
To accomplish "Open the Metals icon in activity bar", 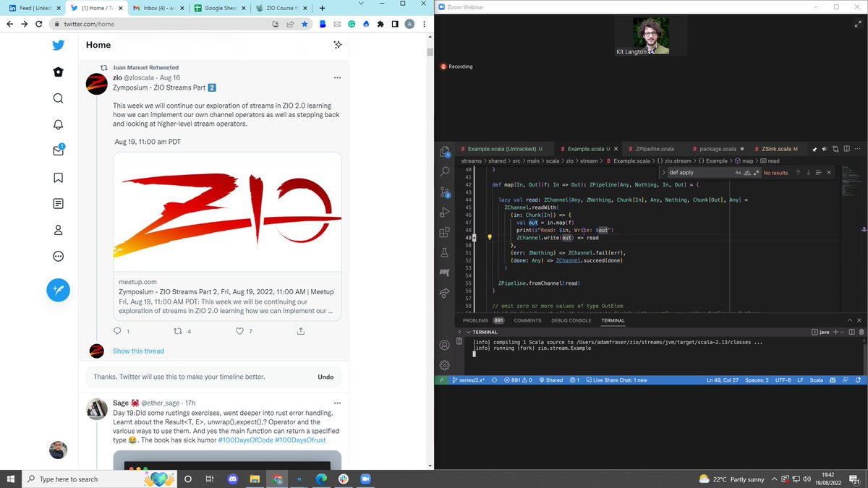I will point(445,273).
